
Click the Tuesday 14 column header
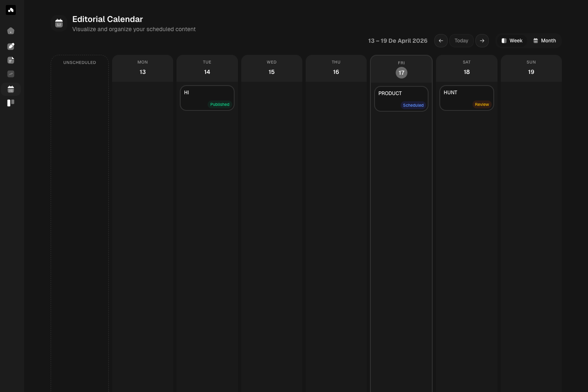click(x=207, y=68)
